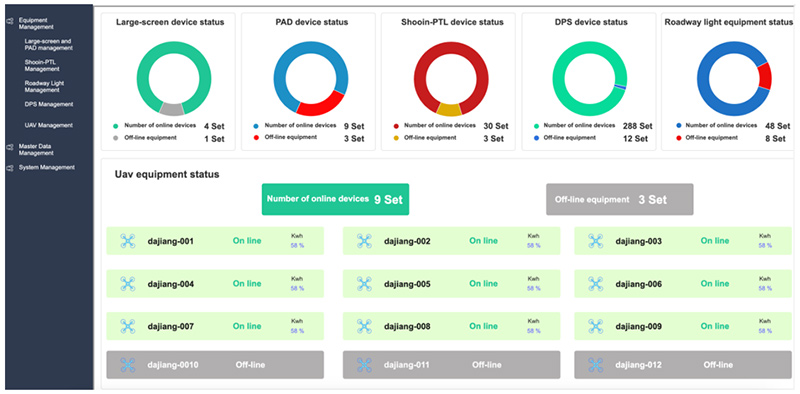
Task: Click the System Management sidebar icon
Action: 10,168
